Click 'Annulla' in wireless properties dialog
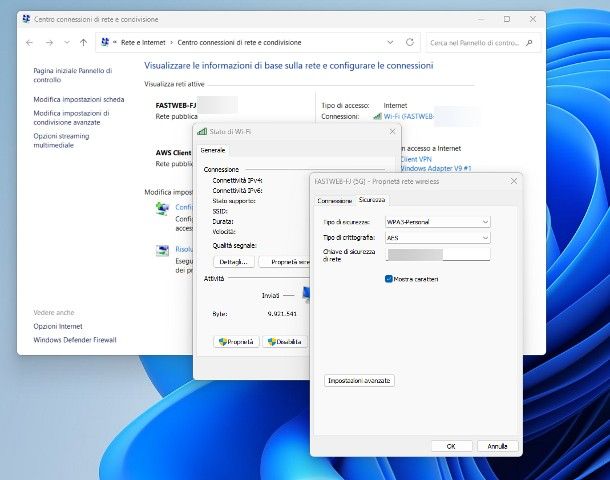 (498, 446)
